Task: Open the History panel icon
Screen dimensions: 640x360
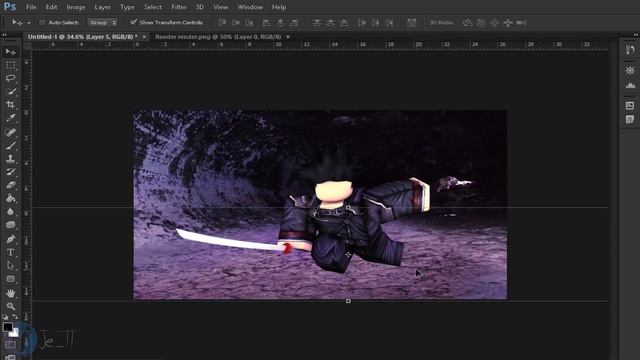Action: point(630,50)
